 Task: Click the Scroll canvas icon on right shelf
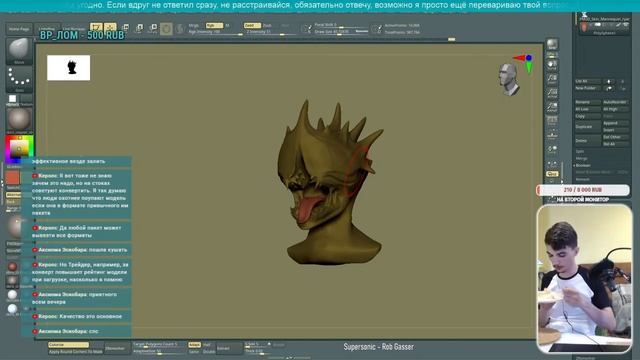(x=552, y=64)
